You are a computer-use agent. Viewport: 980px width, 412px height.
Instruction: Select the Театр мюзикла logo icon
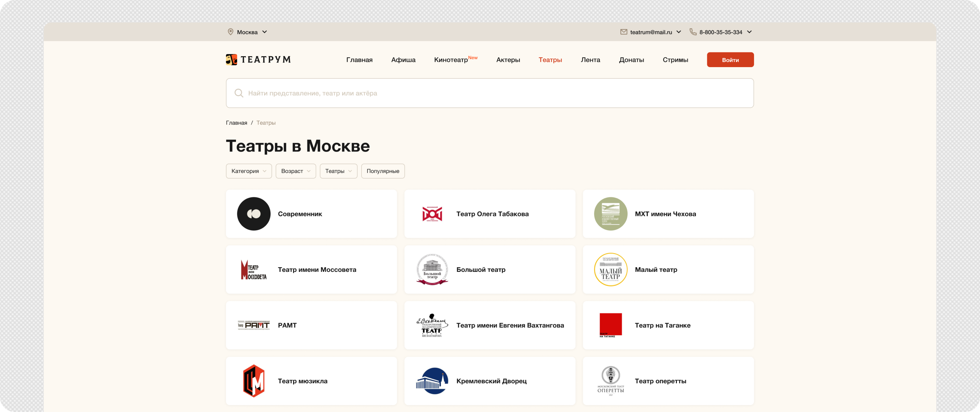[253, 381]
